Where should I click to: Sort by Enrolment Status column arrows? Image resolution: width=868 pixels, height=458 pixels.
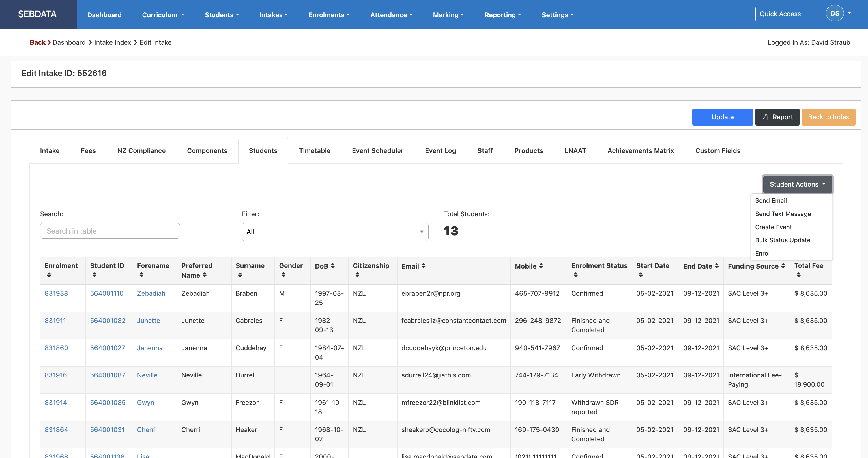[x=575, y=275]
